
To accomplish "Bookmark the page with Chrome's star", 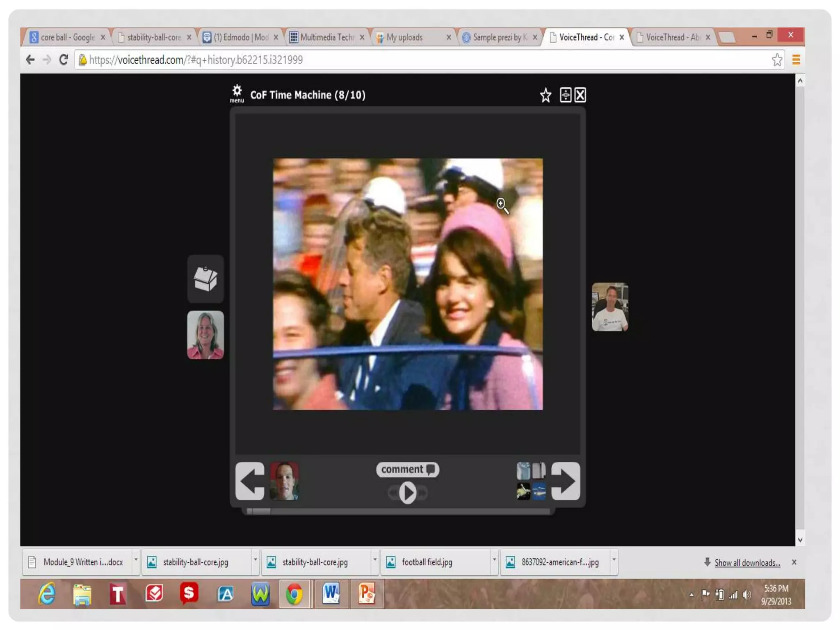I will pyautogui.click(x=777, y=60).
